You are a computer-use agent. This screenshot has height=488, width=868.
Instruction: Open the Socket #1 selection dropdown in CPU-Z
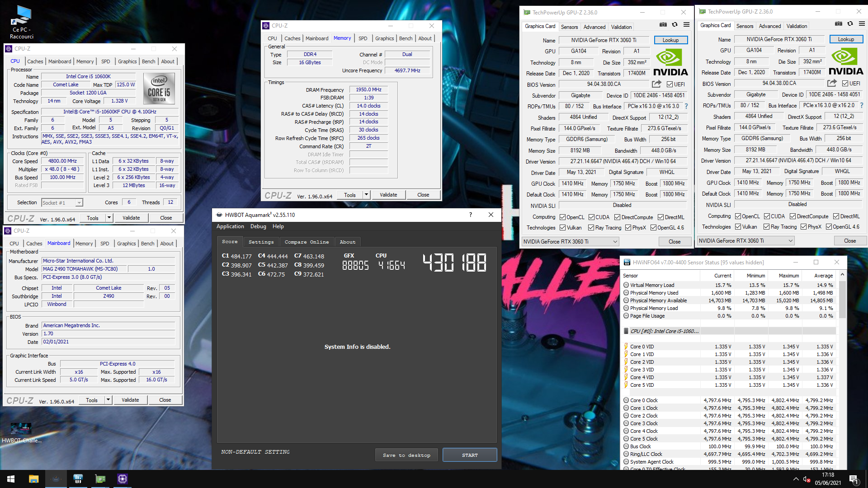click(x=62, y=203)
